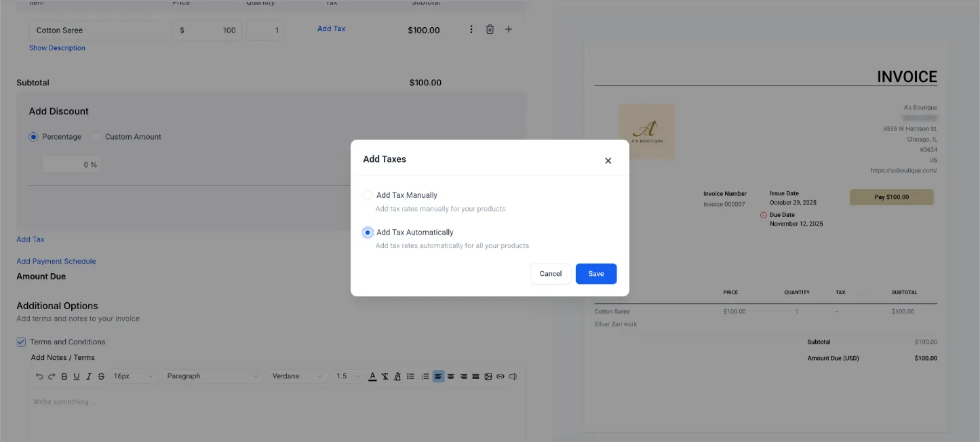
Task: Toggle strikethrough formatting in notes editor
Action: 101,376
